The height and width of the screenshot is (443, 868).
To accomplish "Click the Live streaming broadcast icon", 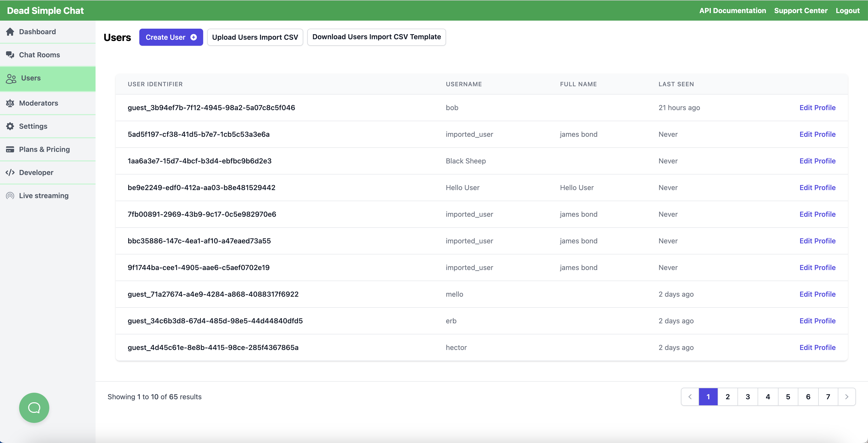I will pyautogui.click(x=10, y=196).
